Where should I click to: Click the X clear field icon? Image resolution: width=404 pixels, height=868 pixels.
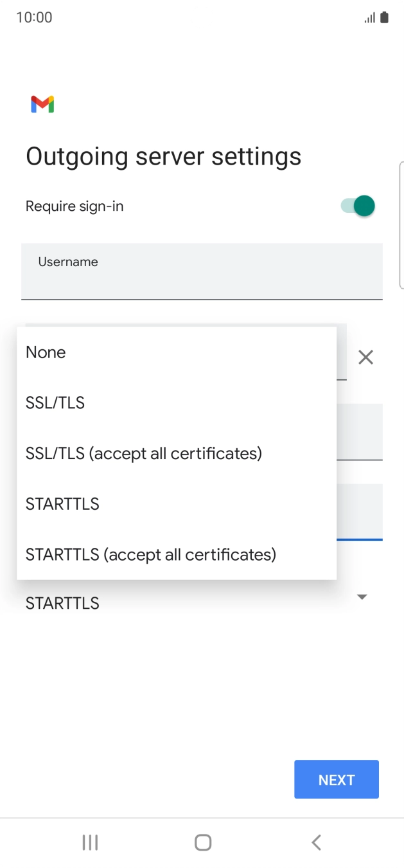(x=365, y=357)
